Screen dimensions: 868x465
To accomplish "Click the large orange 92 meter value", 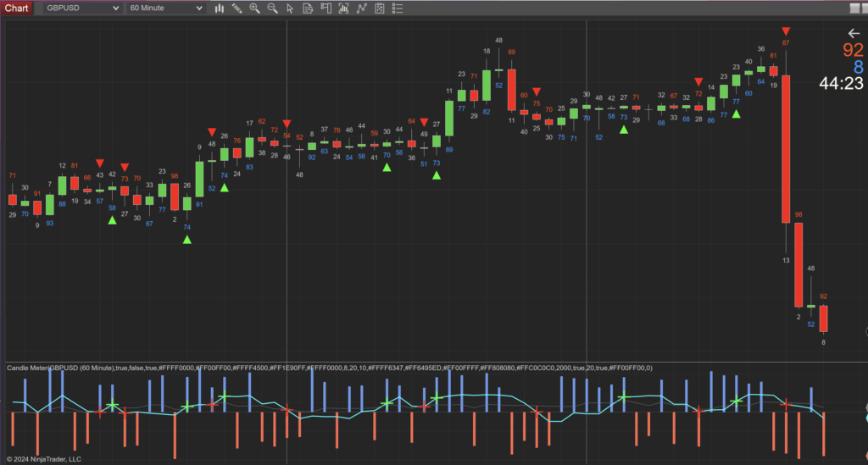I will pos(853,50).
